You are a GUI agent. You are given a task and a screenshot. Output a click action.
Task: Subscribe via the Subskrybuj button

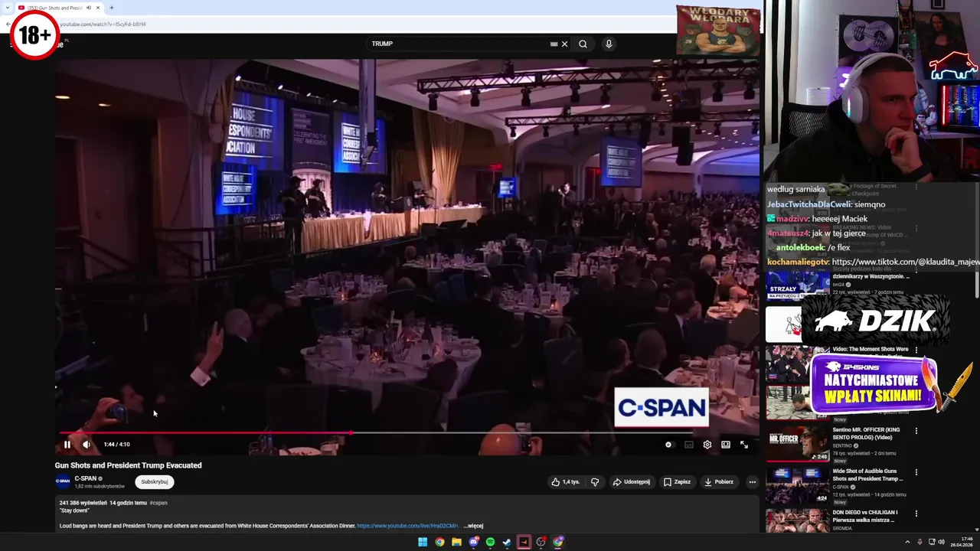coord(154,482)
